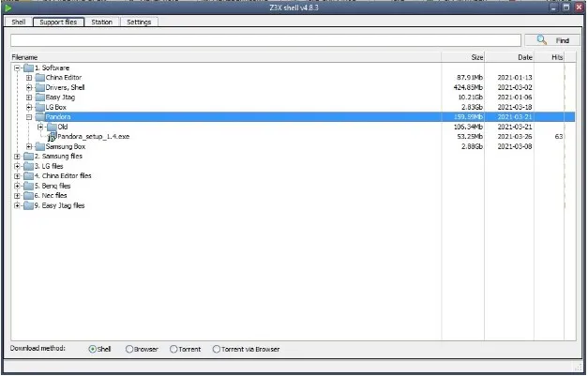
Task: Click the 2. Samsung files folder icon
Action: 29,157
